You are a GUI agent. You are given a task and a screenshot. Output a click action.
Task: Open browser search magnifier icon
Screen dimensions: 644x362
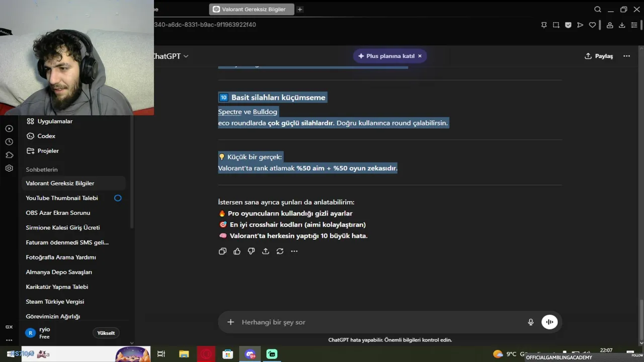coord(598,10)
